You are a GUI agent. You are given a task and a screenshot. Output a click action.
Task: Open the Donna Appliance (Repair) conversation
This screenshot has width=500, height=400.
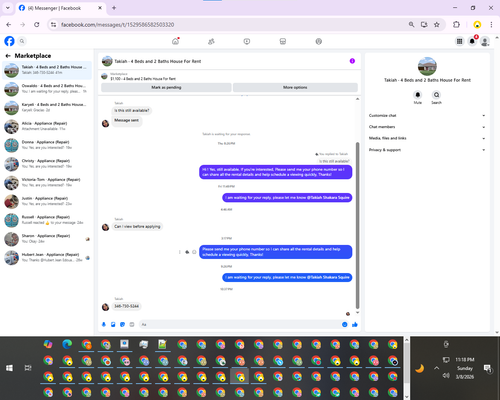click(47, 145)
